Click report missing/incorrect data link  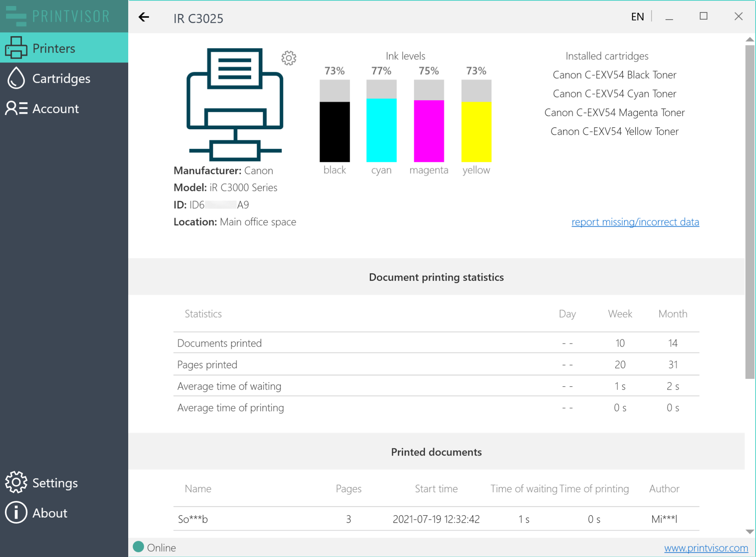[x=635, y=222]
